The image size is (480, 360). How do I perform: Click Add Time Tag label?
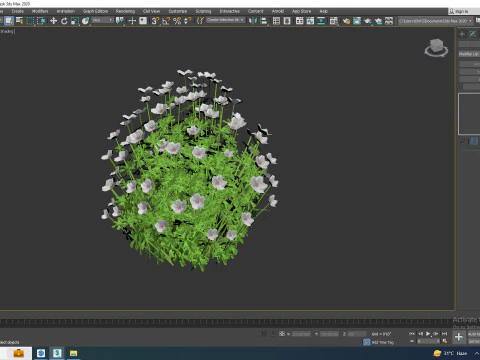382,342
